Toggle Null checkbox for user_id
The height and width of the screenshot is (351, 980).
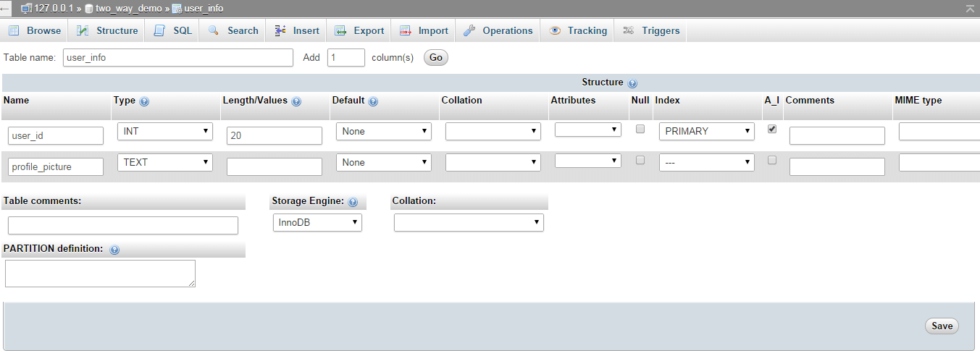click(x=640, y=129)
